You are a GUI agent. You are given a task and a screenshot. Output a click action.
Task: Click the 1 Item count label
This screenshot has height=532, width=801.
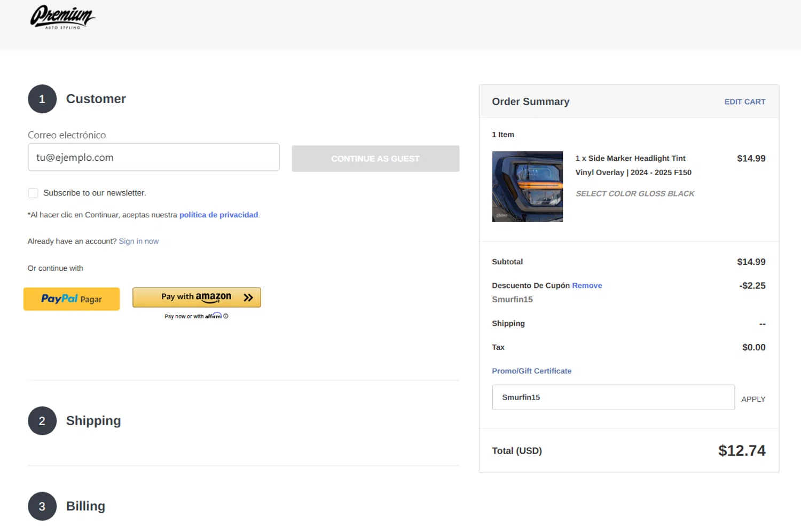503,135
